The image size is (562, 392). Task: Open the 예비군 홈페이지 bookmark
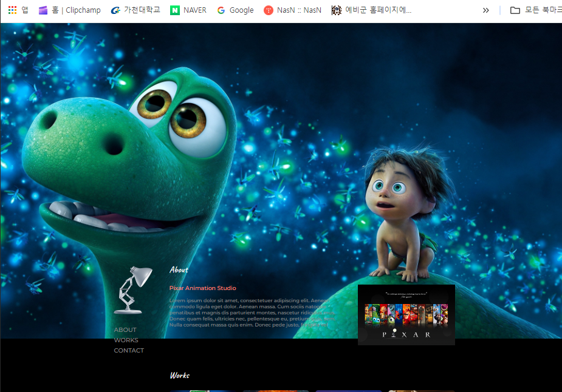(x=371, y=10)
